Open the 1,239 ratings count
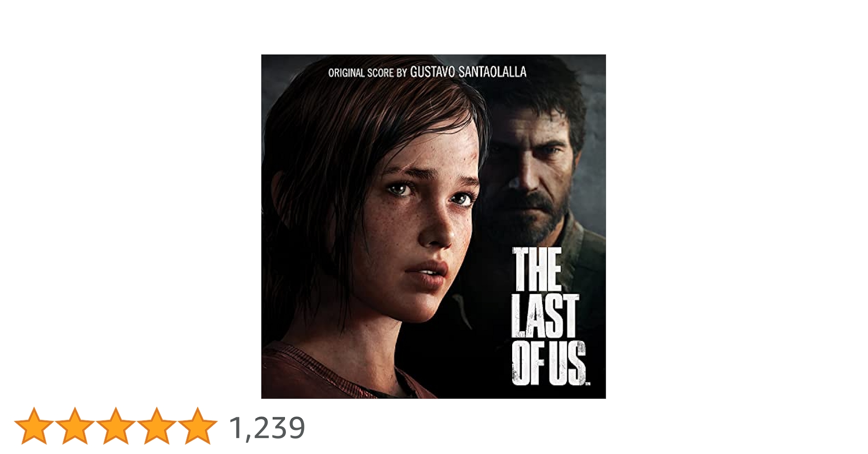This screenshot has width=868, height=454. coord(267,428)
